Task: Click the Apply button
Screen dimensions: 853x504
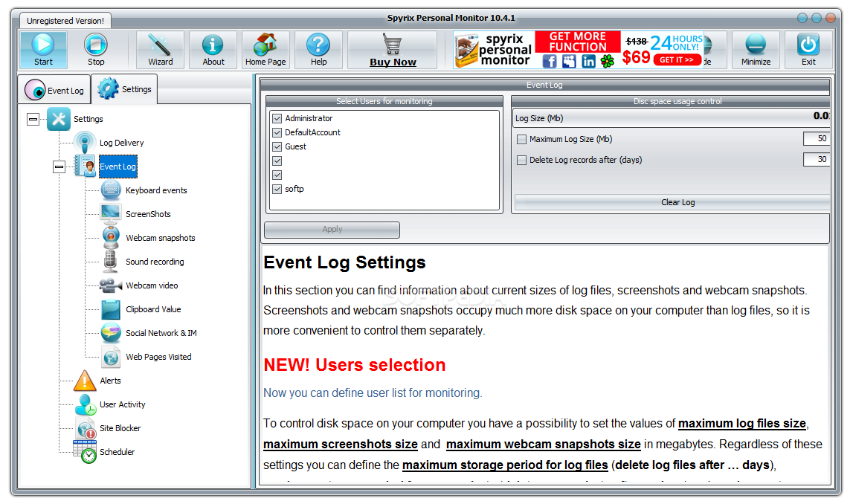Action: tap(332, 230)
